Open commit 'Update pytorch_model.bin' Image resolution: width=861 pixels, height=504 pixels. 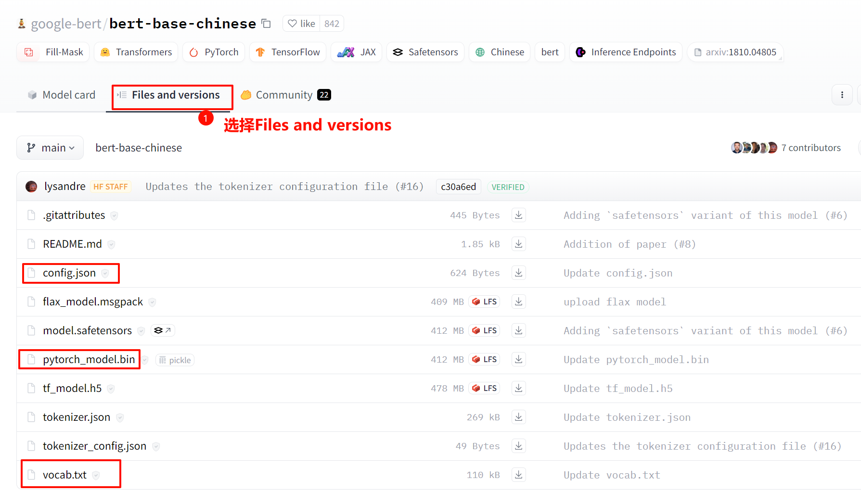click(636, 360)
